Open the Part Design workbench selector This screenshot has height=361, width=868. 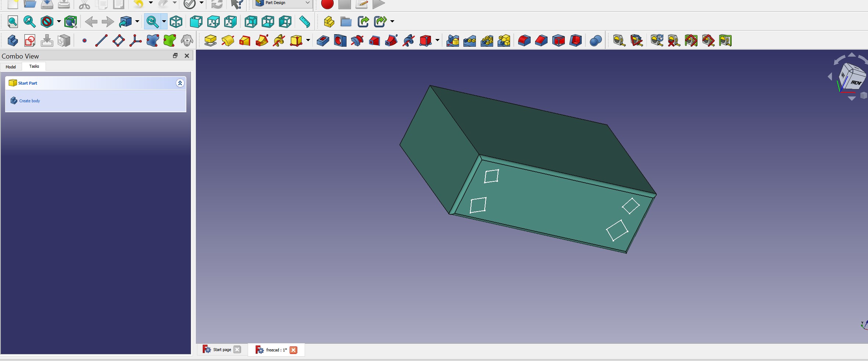283,3
